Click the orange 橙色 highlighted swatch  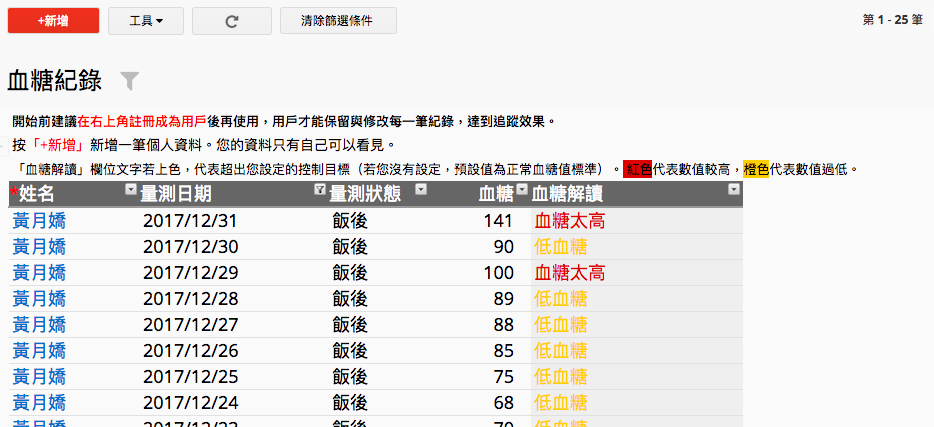click(755, 169)
